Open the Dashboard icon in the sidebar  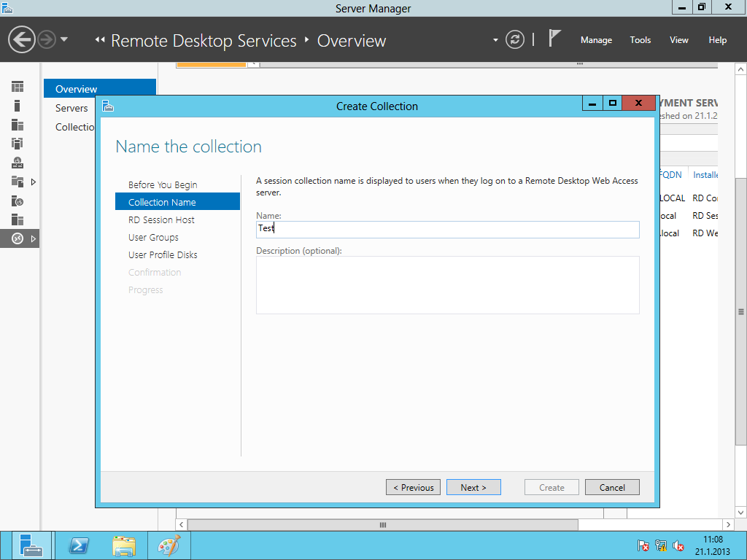click(18, 87)
